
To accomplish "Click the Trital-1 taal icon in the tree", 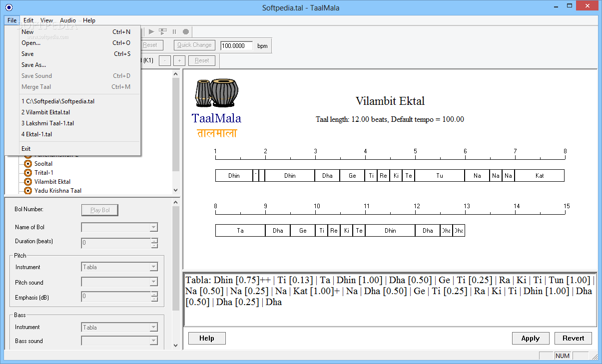I will (28, 173).
